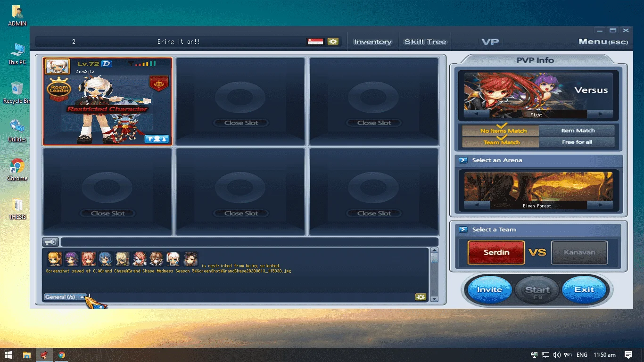
Task: Select the No Items Match option
Action: click(x=500, y=131)
